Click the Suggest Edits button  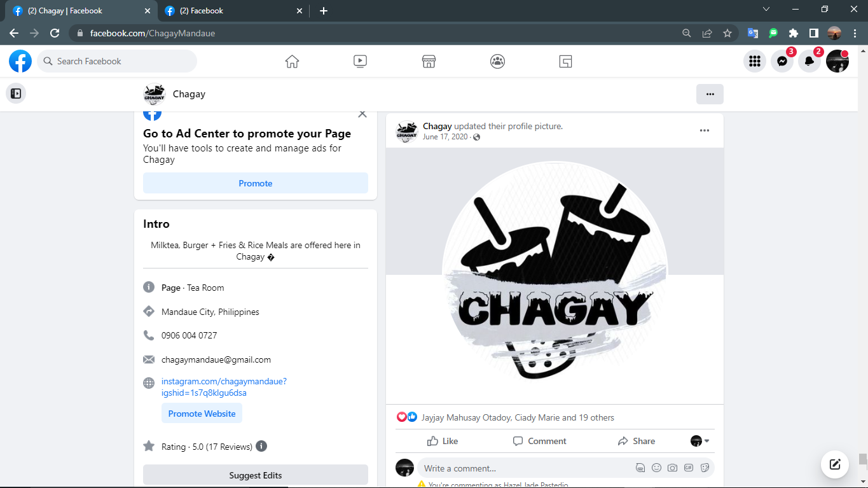(x=256, y=475)
